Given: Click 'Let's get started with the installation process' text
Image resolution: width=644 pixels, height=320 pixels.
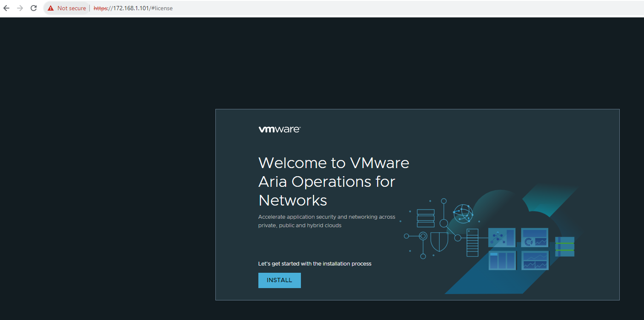Looking at the screenshot, I should pos(315,264).
